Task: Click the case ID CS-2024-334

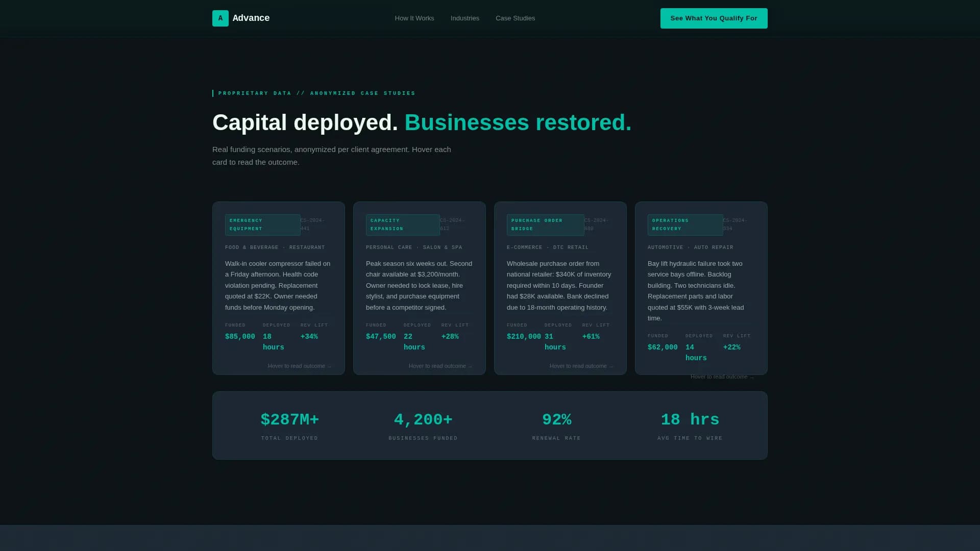Action: pyautogui.click(x=736, y=224)
